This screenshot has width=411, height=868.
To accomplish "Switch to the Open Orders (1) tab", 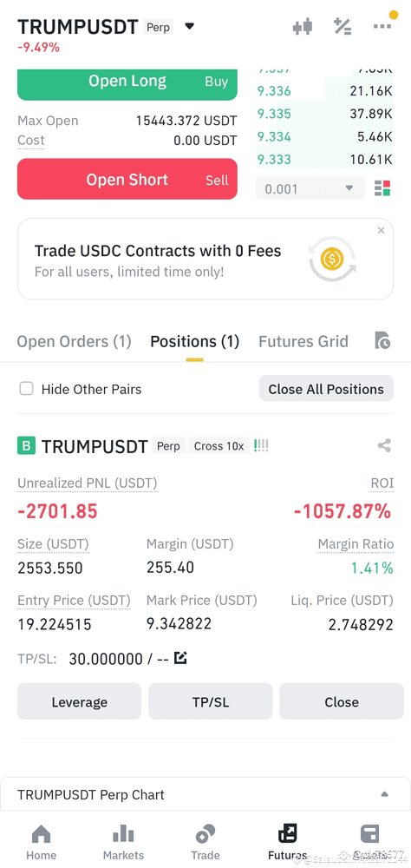I will pyautogui.click(x=74, y=341).
